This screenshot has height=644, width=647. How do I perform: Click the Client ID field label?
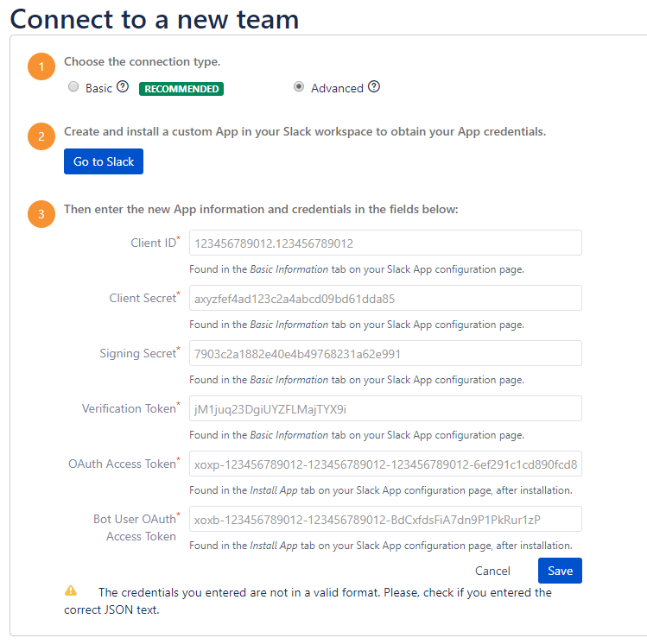tap(155, 243)
